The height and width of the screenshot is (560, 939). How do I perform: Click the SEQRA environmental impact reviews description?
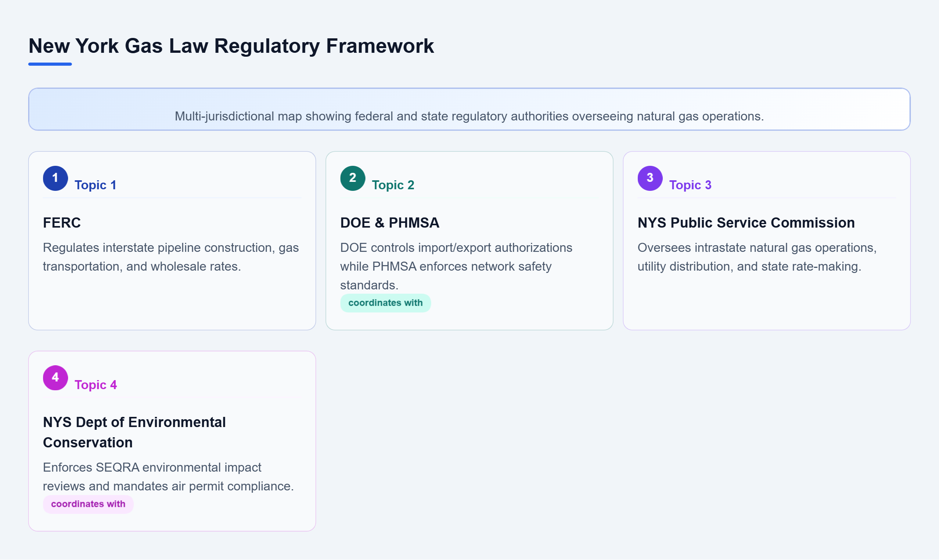coord(168,477)
